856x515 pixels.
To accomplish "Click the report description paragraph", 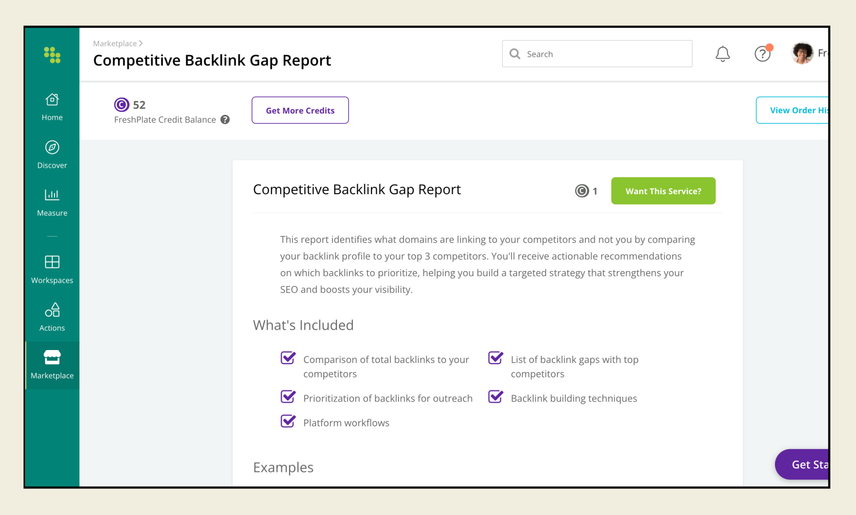I will pyautogui.click(x=488, y=264).
